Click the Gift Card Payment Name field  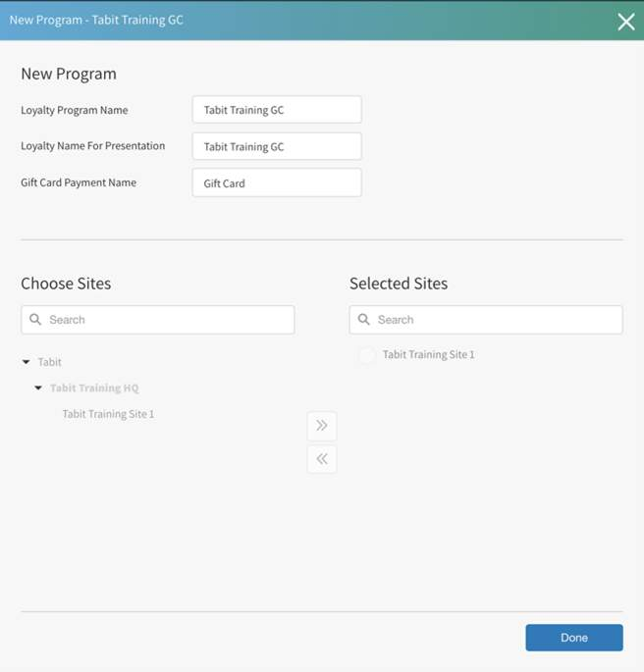277,182
